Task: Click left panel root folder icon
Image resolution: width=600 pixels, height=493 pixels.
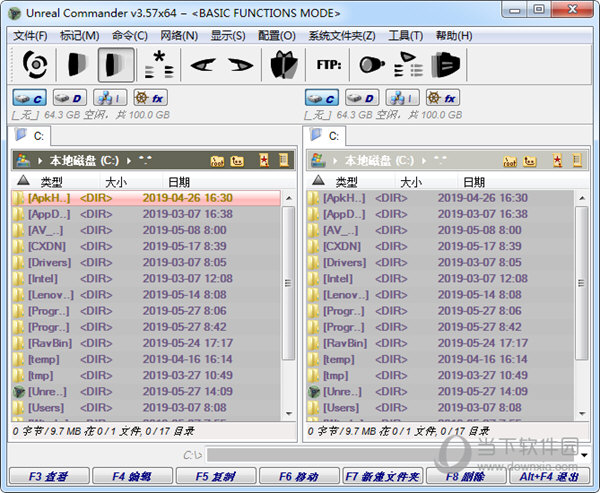Action: click(217, 161)
